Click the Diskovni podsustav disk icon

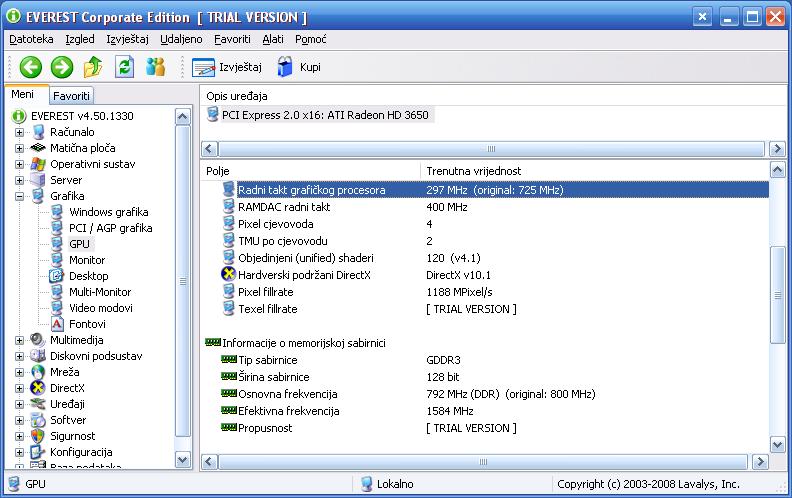[x=38, y=356]
